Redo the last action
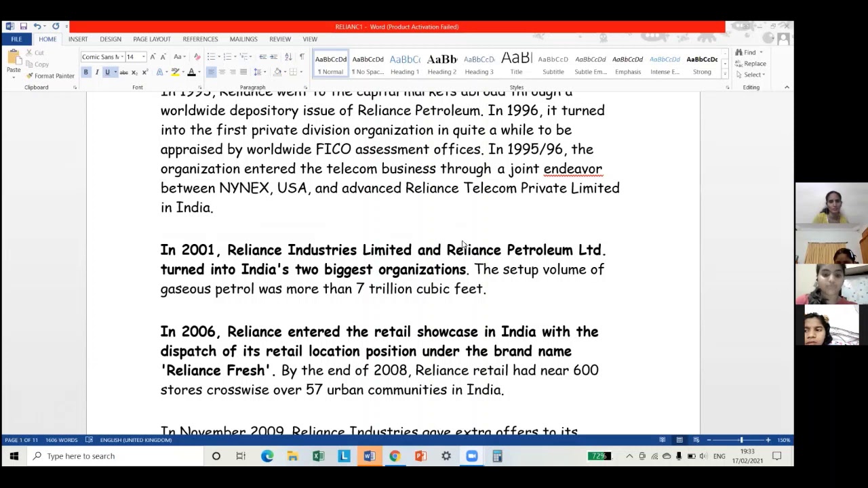This screenshot has width=868, height=488. 56,26
